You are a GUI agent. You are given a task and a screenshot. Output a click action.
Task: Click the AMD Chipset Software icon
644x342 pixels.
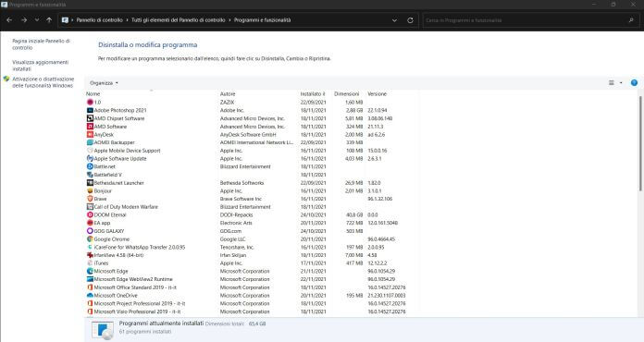click(x=90, y=118)
